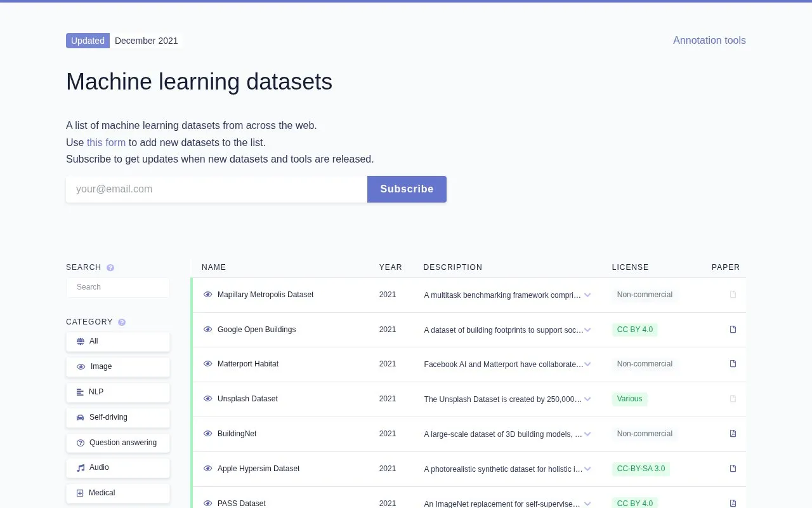Viewport: 812px width, 508px height.
Task: Filter datasets by Question answering category
Action: [x=118, y=443]
